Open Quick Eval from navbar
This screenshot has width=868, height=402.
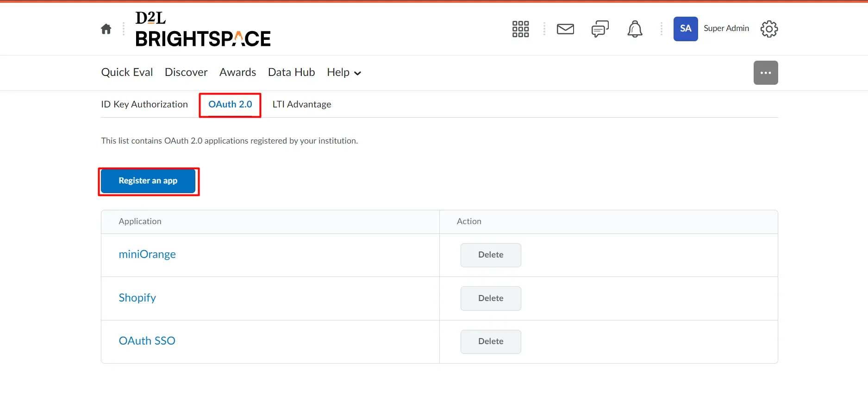[127, 72]
